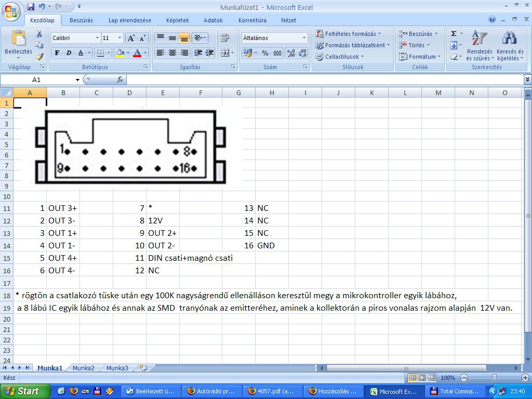Viewport: 532px width, 399px height.
Task: Click the center horizontal alignment icon
Action: 172,53
